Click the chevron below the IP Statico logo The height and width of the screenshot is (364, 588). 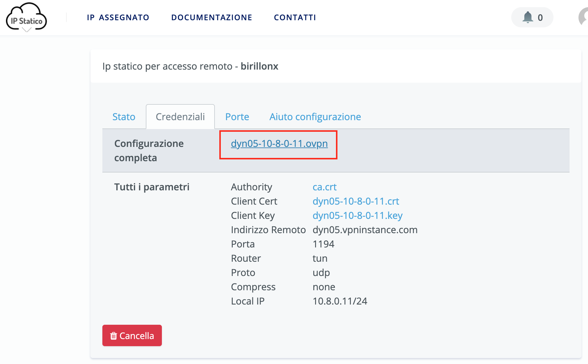pos(26,30)
